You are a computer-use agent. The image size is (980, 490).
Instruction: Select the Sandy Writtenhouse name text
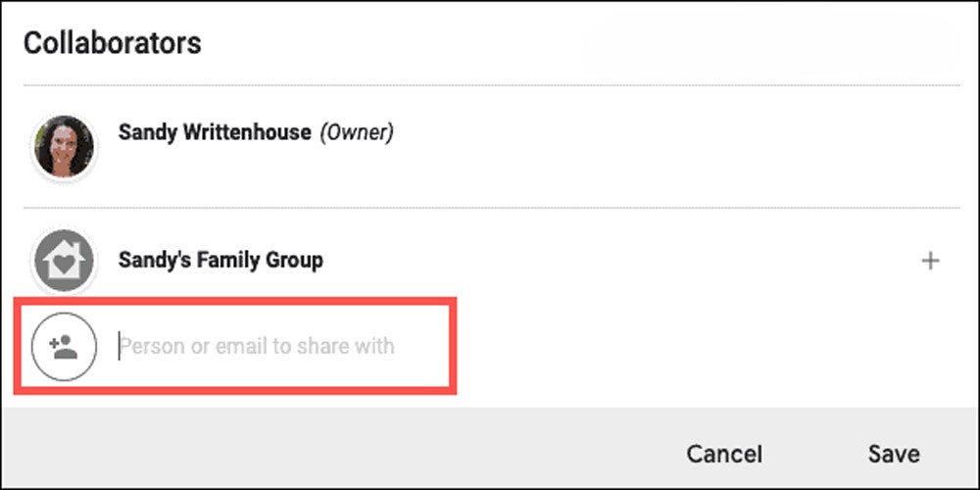pos(215,132)
